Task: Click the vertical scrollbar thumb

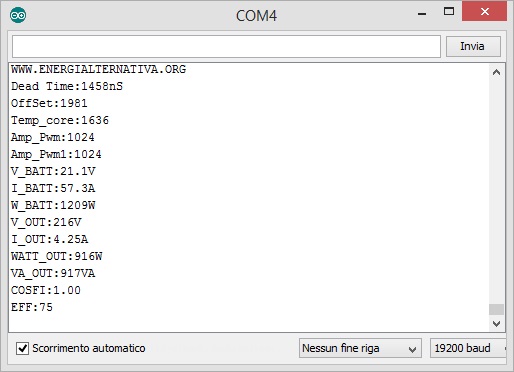Action: pos(496,309)
